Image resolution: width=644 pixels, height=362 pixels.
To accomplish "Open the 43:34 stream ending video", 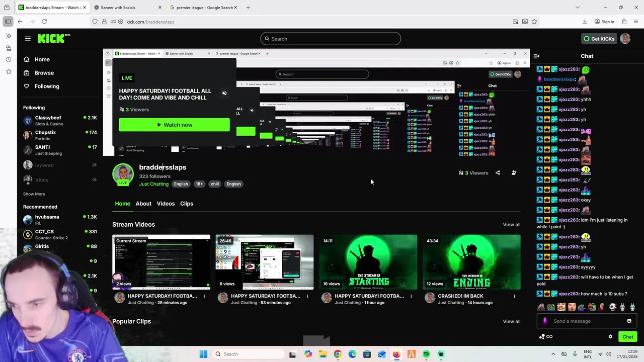I will point(471,262).
